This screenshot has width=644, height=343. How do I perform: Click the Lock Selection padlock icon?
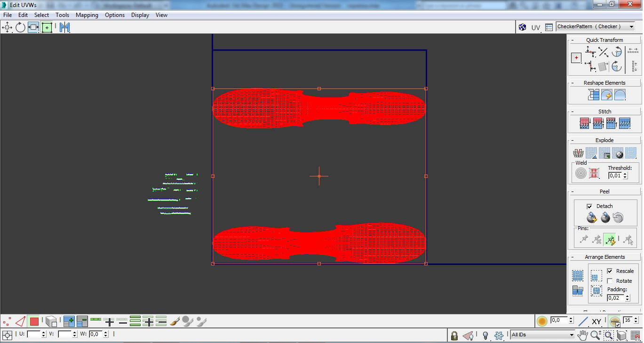click(454, 335)
